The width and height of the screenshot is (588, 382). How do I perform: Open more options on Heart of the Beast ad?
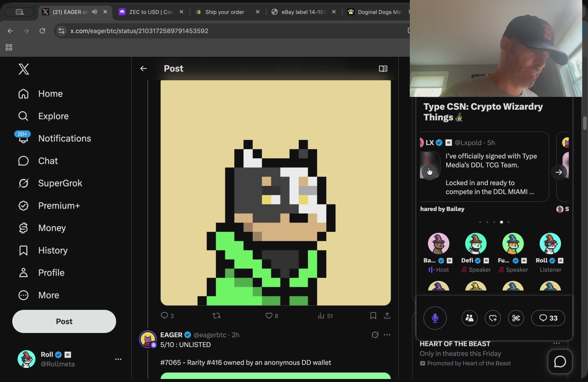(x=556, y=343)
